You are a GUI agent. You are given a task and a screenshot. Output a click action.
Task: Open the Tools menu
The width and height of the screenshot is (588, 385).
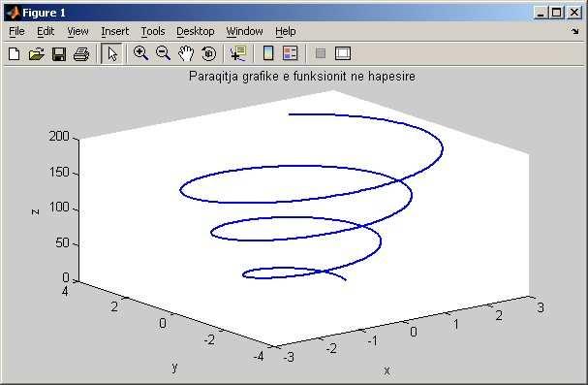tap(153, 31)
